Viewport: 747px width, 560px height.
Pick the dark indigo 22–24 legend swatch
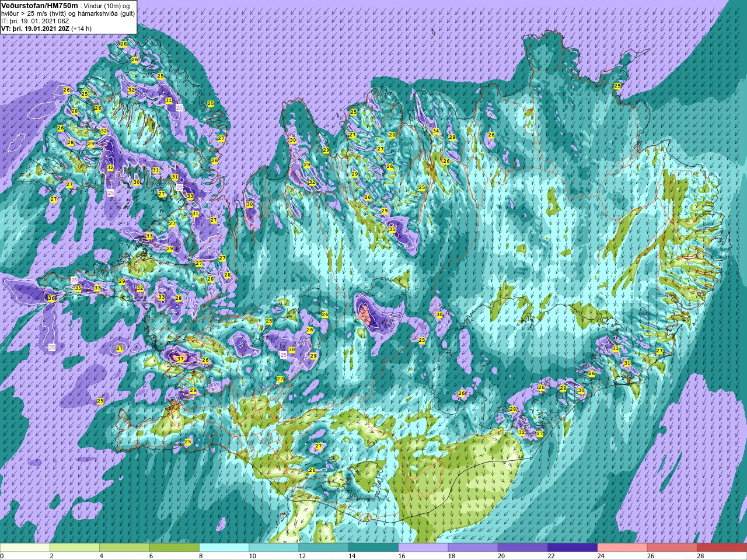tap(573, 548)
